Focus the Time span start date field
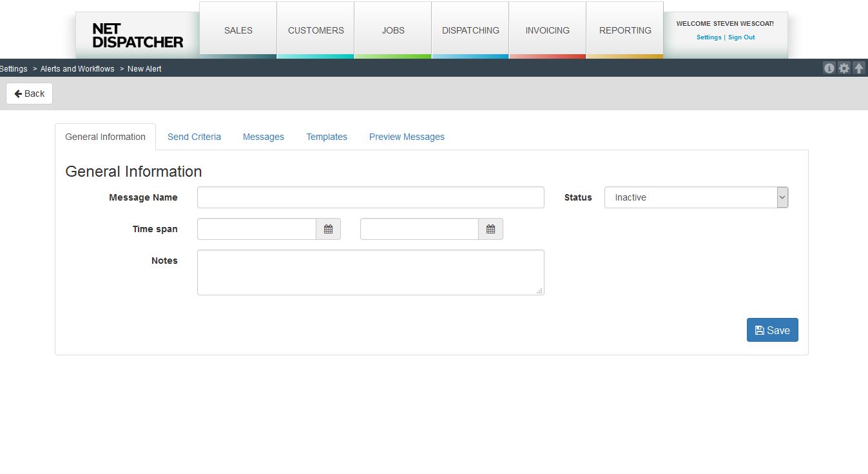The width and height of the screenshot is (868, 474). (256, 229)
